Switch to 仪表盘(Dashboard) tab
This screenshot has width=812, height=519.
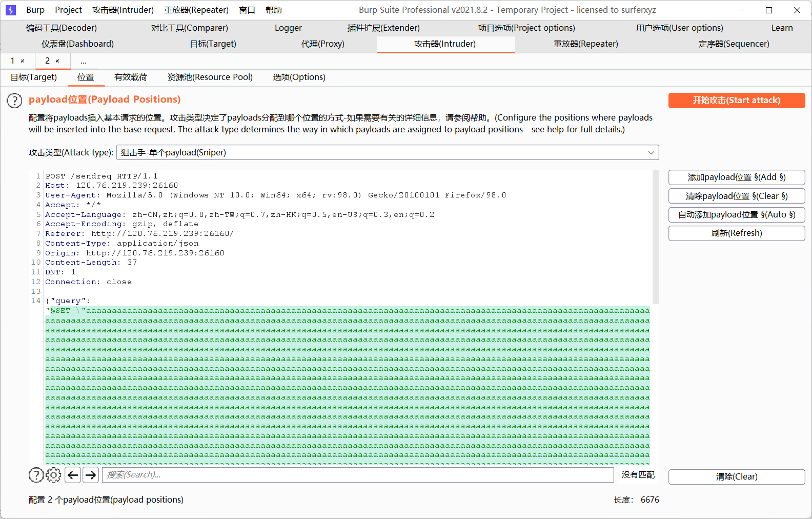point(77,44)
